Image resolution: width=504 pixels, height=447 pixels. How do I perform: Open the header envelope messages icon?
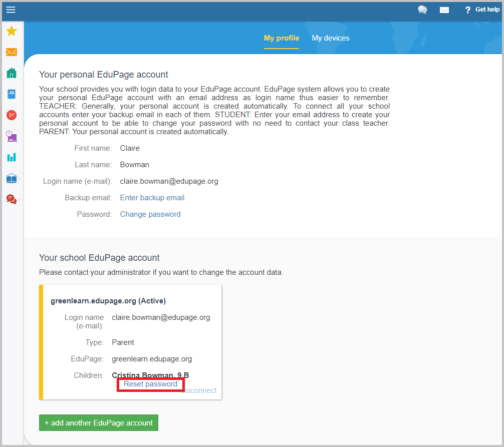444,11
